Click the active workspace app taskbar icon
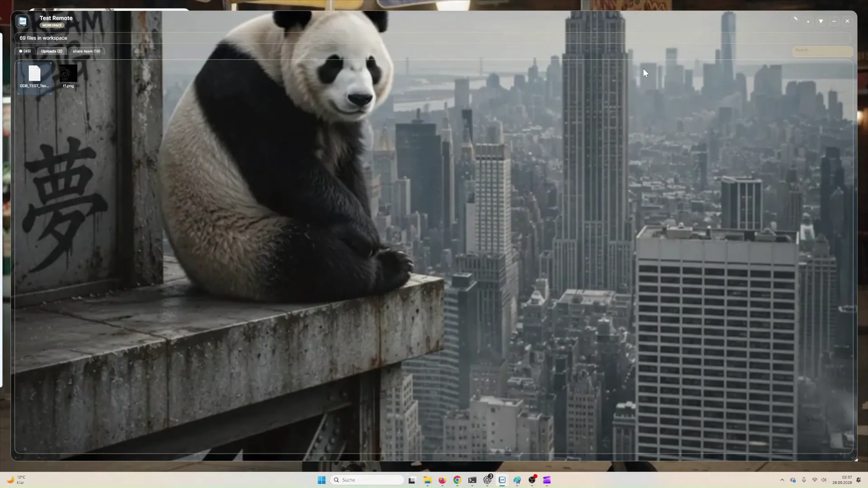The width and height of the screenshot is (868, 488). [x=502, y=480]
